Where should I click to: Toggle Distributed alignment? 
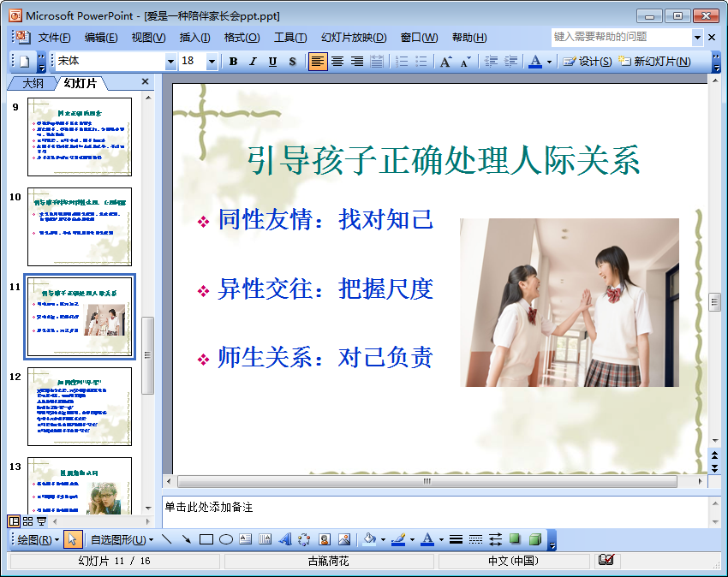pyautogui.click(x=377, y=62)
